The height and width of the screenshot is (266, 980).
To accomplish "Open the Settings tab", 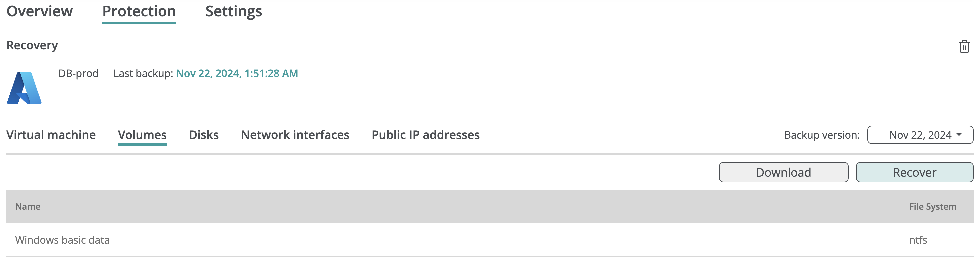I will tap(234, 11).
